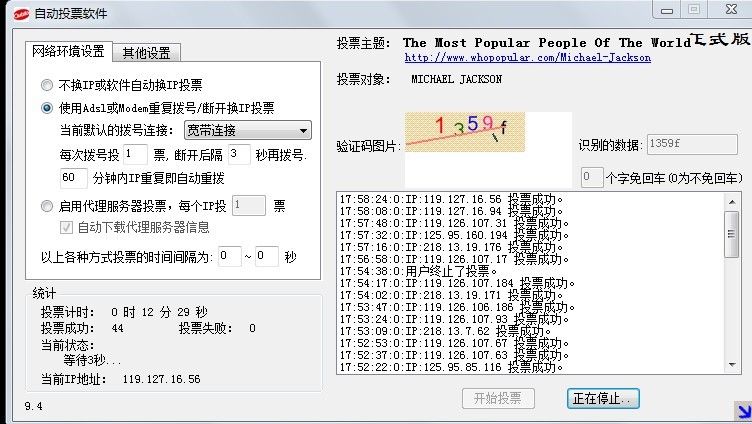Image resolution: width=752 pixels, height=424 pixels.
Task: Toggle 自动下载代理服务器信息 checkbox
Action: pos(68,227)
